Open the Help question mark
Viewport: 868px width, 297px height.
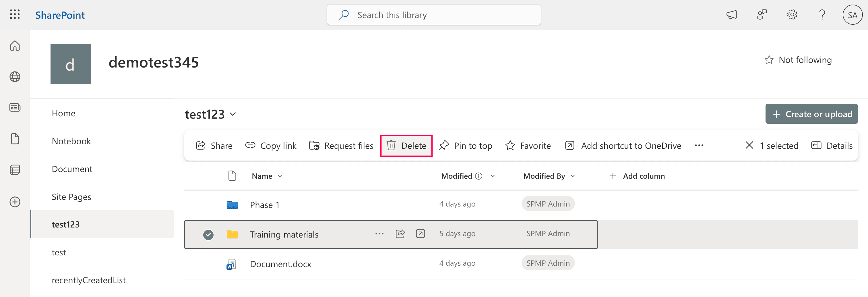pyautogui.click(x=822, y=14)
